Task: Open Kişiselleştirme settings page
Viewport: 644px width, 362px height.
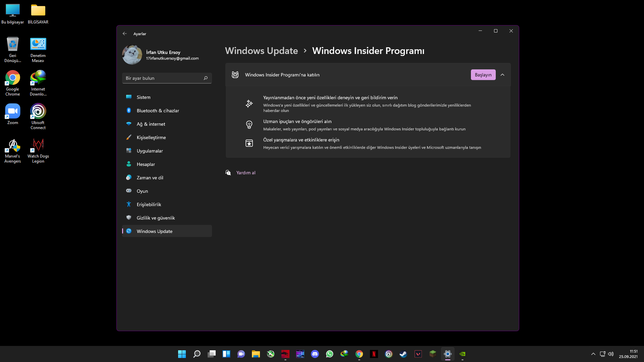Action: 151,137
